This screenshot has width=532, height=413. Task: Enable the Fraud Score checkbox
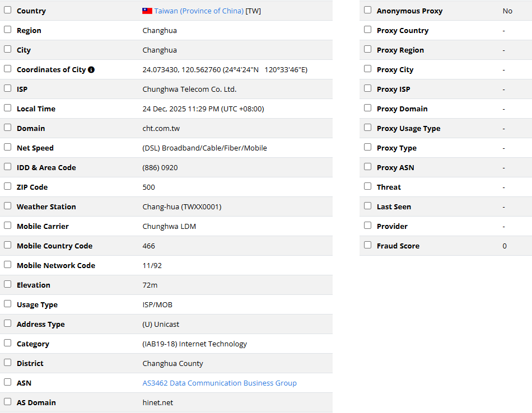click(367, 245)
